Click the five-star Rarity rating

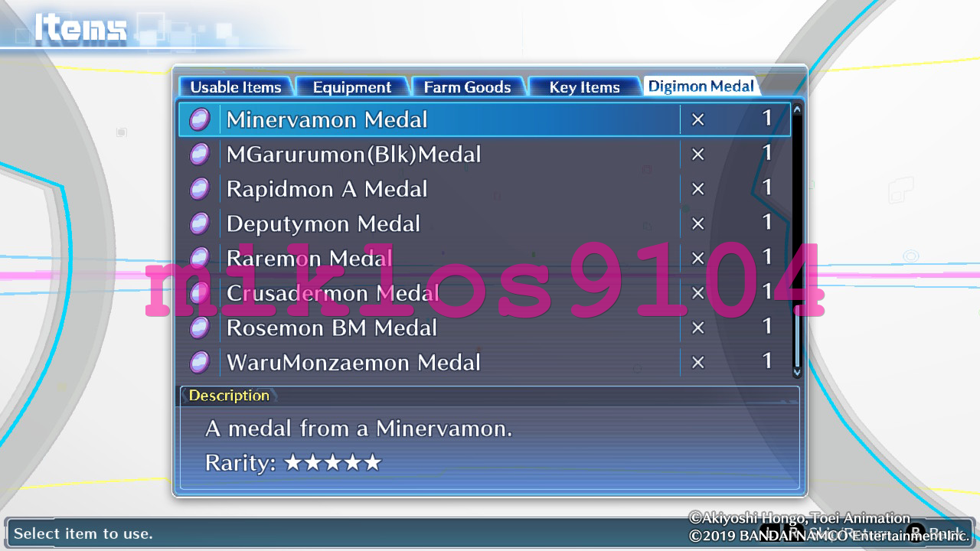click(332, 463)
